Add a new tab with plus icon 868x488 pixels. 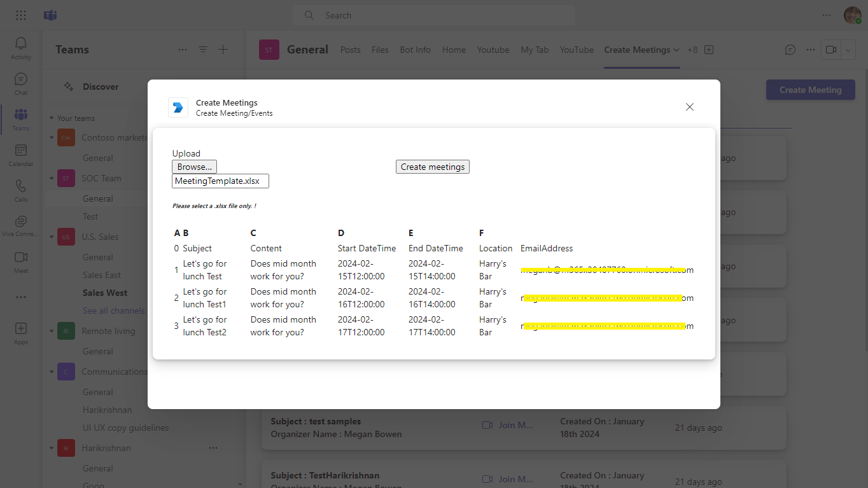coord(709,50)
